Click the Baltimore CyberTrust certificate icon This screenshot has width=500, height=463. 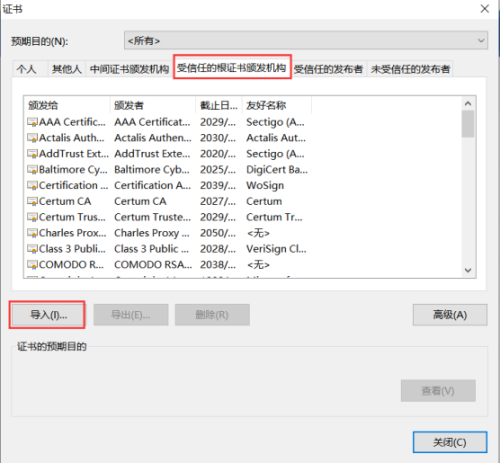(33, 170)
